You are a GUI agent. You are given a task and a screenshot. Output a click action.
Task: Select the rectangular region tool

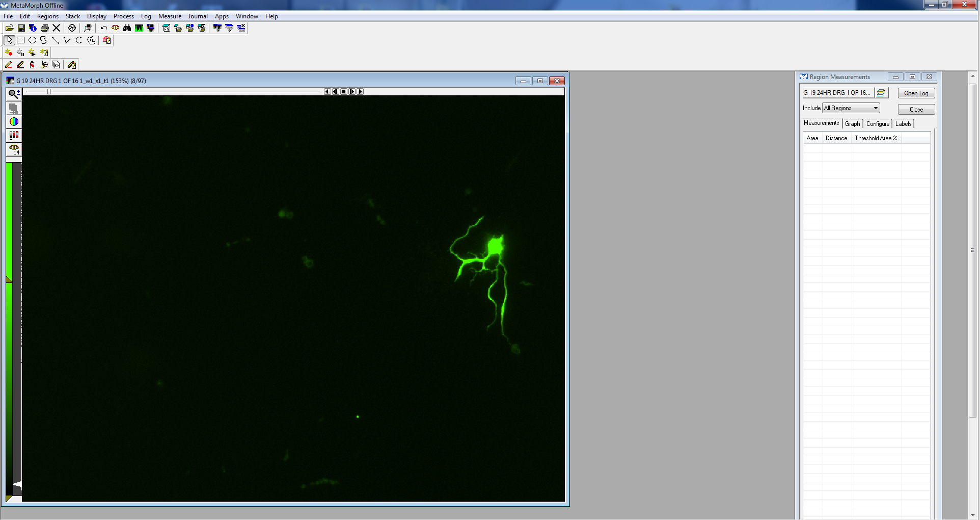click(20, 40)
